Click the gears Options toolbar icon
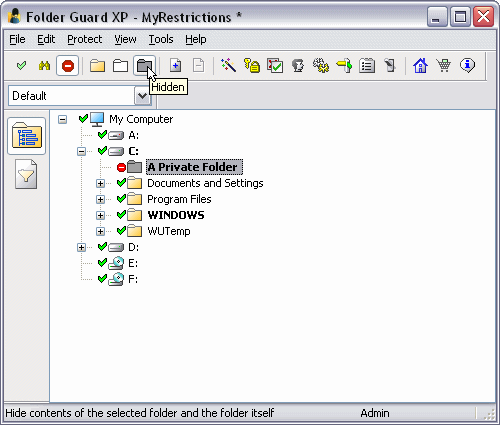 (321, 65)
